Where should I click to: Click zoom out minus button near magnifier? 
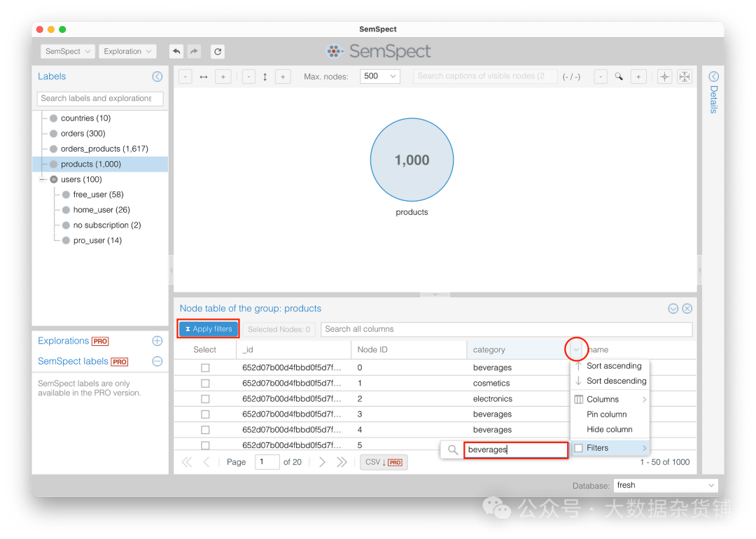601,77
